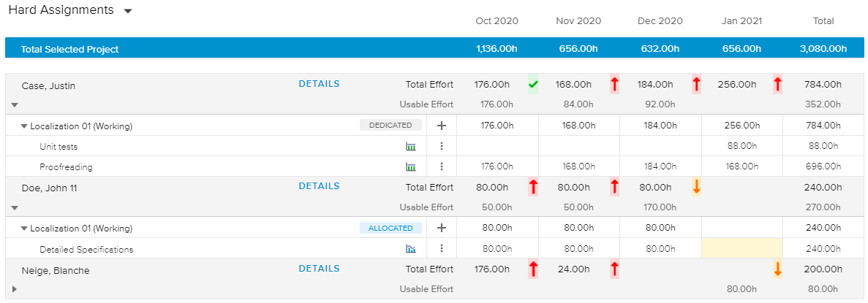Open DETAILS for John Doe 11
This screenshot has height=303, width=868.
pyautogui.click(x=319, y=186)
